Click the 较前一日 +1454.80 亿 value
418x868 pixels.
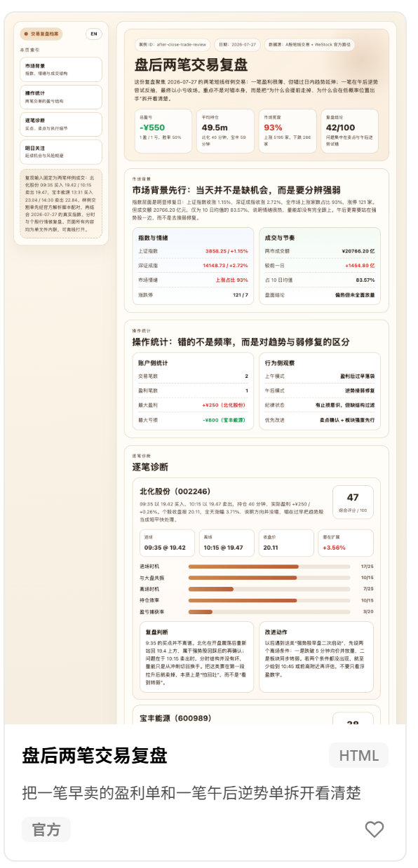[360, 266]
